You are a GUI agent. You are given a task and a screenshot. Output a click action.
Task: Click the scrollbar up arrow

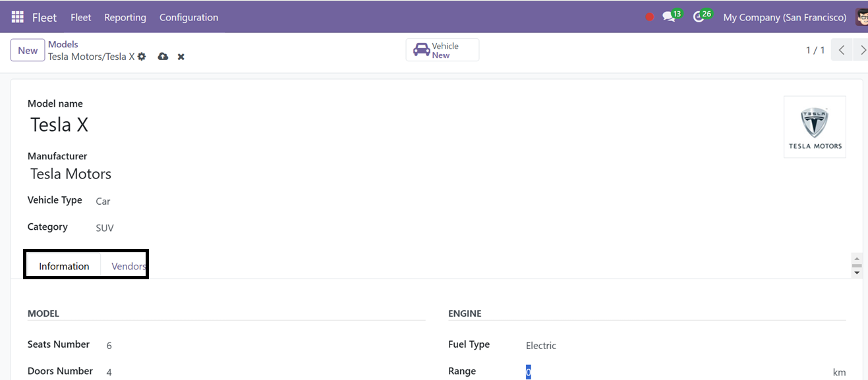click(857, 259)
